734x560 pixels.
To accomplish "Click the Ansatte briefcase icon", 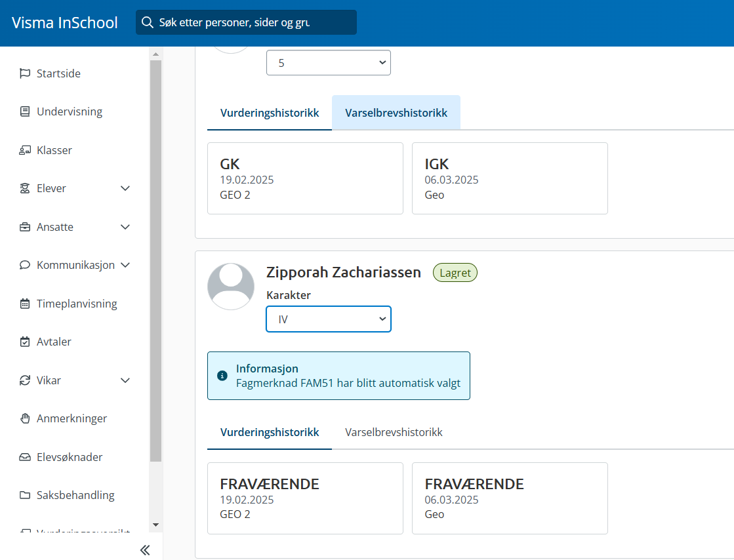I will [25, 227].
